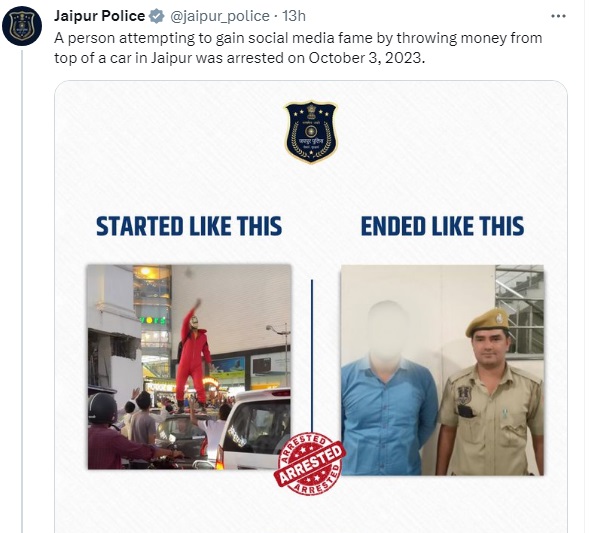Click the red ARRESTED stamp
The width and height of the screenshot is (589, 533).
pos(311,464)
